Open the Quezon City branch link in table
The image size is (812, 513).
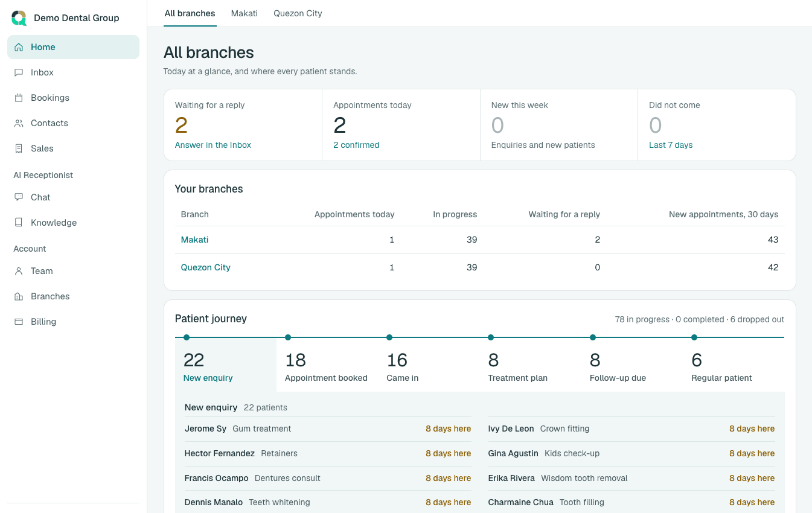(x=206, y=267)
